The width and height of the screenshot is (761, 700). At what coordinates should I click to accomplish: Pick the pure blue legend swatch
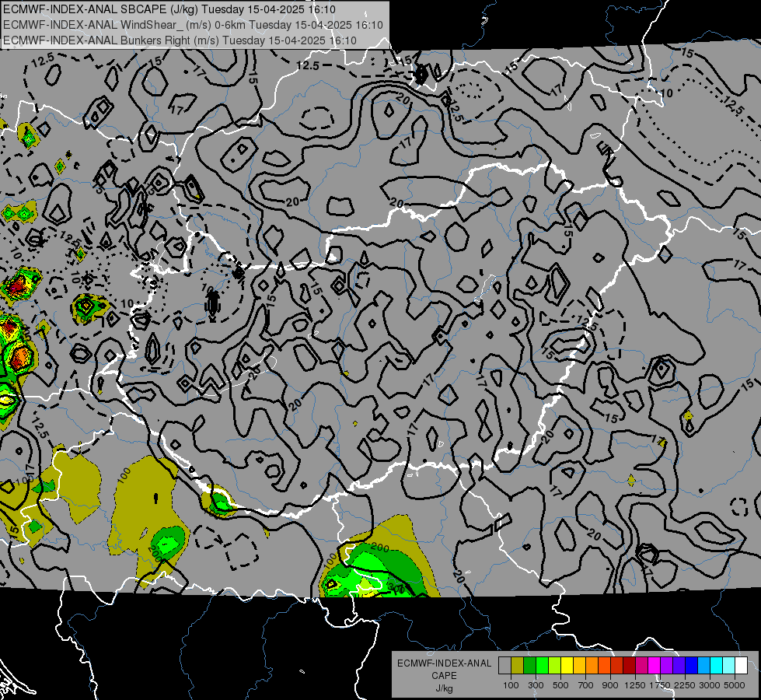[x=691, y=666]
